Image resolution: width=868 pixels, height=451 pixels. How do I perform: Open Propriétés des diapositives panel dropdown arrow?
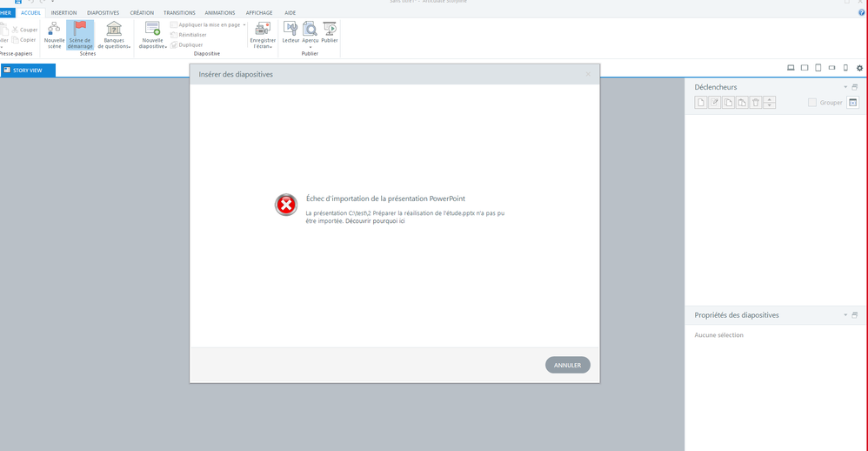point(845,315)
